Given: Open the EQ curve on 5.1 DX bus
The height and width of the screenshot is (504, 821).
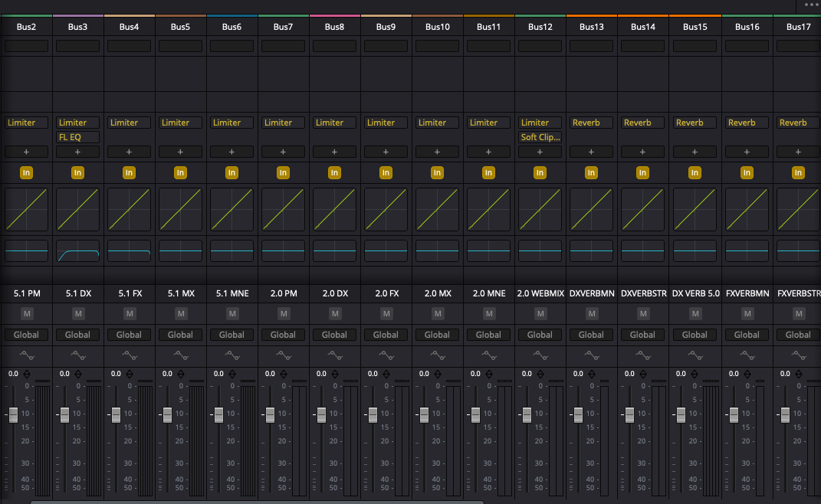Looking at the screenshot, I should click(77, 251).
